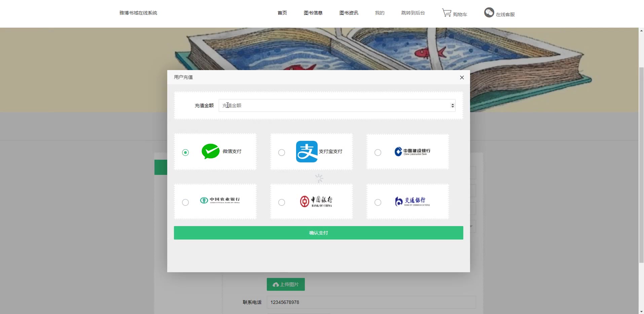Choose the 中国农业银行 radio option

tap(185, 202)
